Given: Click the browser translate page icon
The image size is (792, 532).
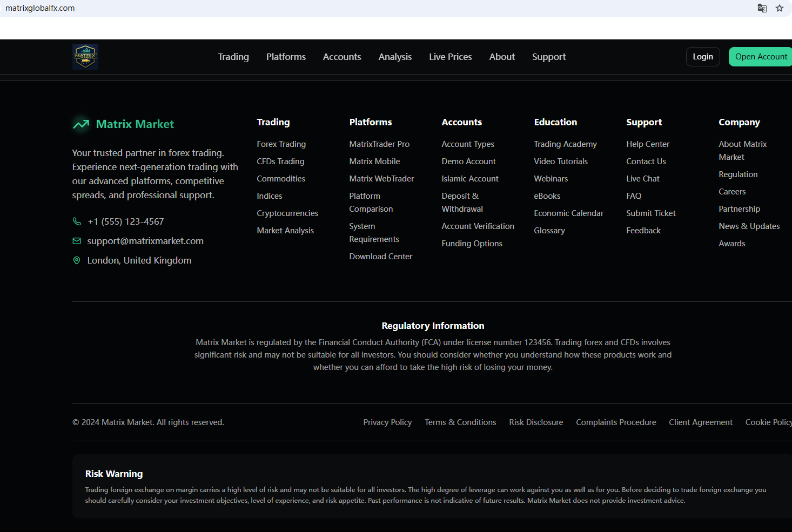Looking at the screenshot, I should [762, 8].
